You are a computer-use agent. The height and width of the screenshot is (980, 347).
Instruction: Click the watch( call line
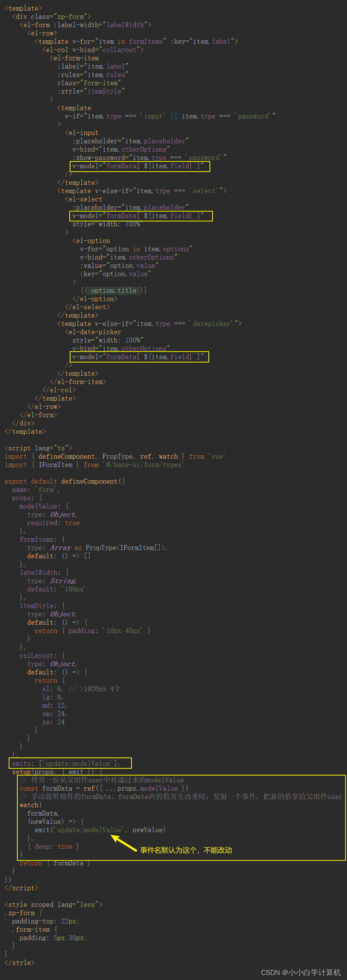31,805
